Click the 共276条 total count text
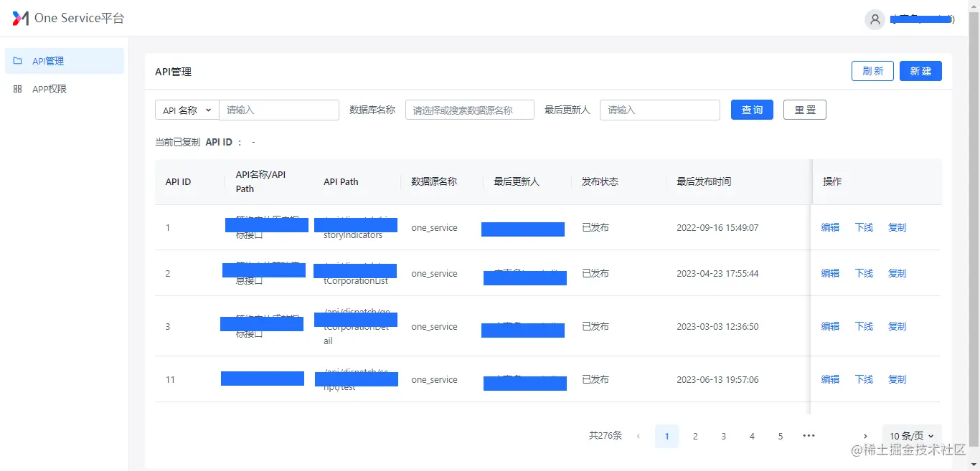 pos(606,436)
